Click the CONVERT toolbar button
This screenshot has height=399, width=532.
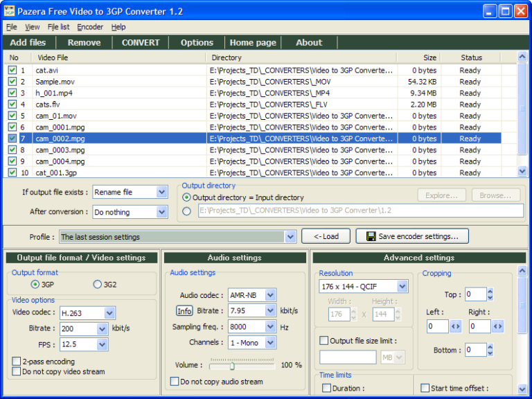(x=141, y=42)
